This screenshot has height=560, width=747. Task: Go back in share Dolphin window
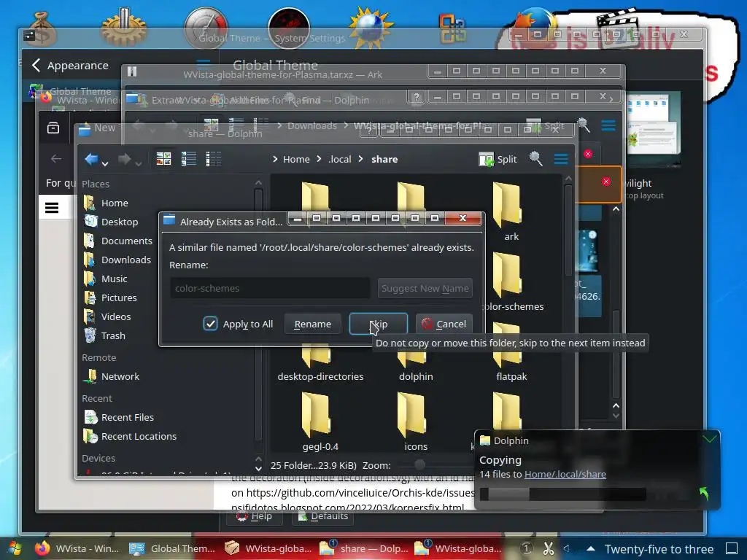pos(91,159)
